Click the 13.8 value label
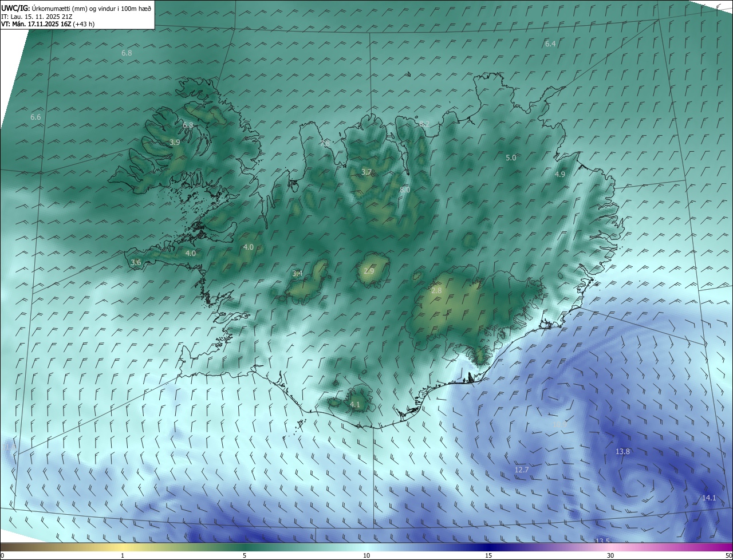This screenshot has width=733, height=560. click(x=622, y=451)
